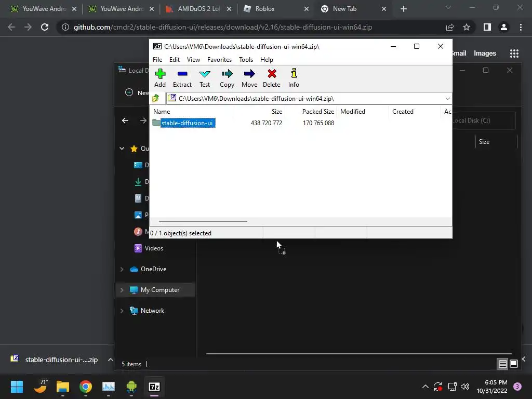The height and width of the screenshot is (399, 532).
Task: Go back in Chrome history
Action: pos(11,27)
